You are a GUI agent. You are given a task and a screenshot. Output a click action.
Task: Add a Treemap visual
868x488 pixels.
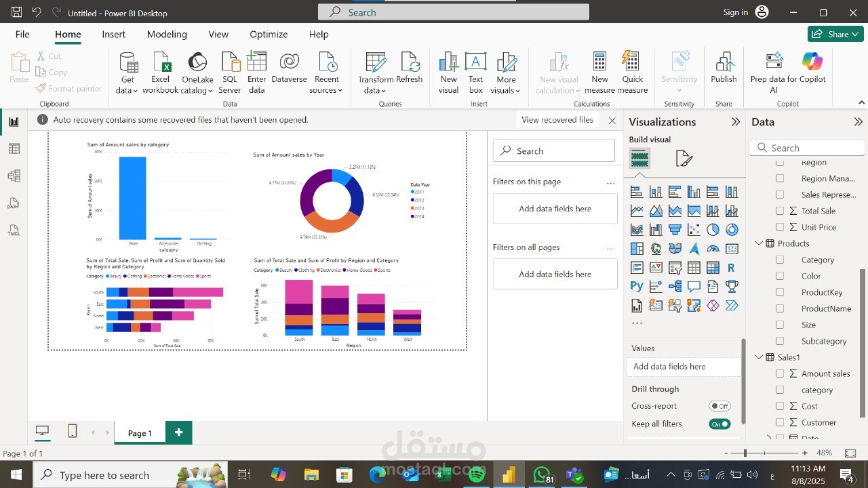tap(637, 249)
